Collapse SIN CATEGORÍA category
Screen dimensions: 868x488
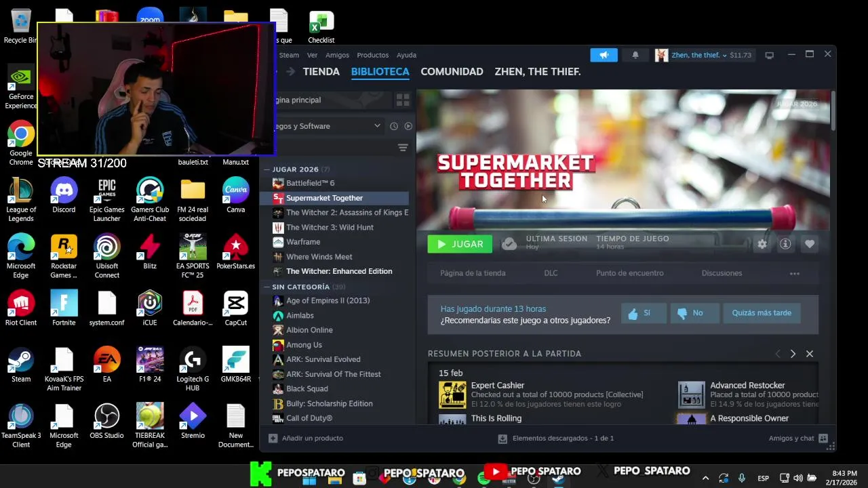267,287
